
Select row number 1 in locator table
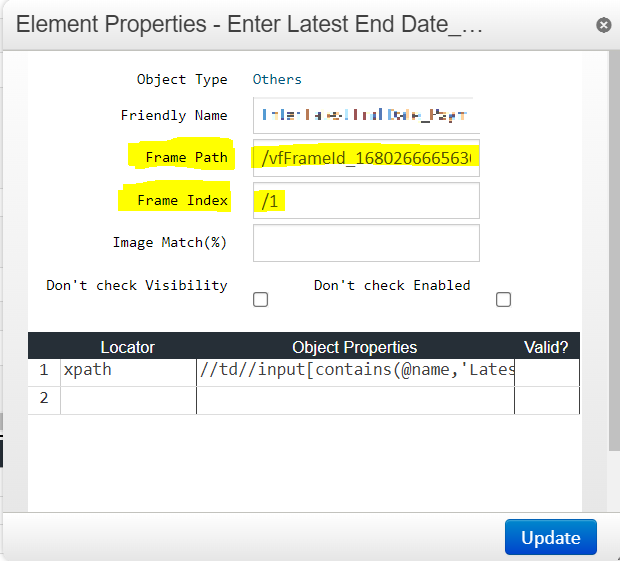pyautogui.click(x=44, y=370)
